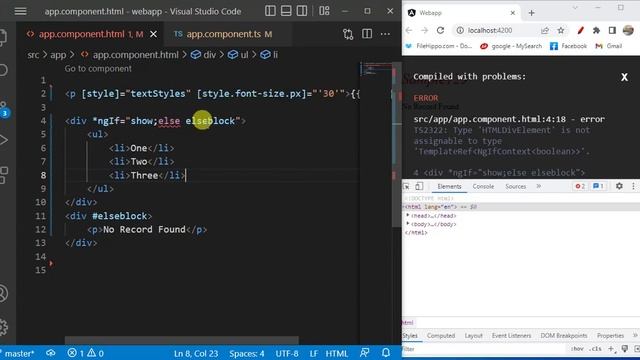Image resolution: width=640 pixels, height=360 pixels.
Task: Open FileHippo.com bookmark
Action: coord(438,46)
